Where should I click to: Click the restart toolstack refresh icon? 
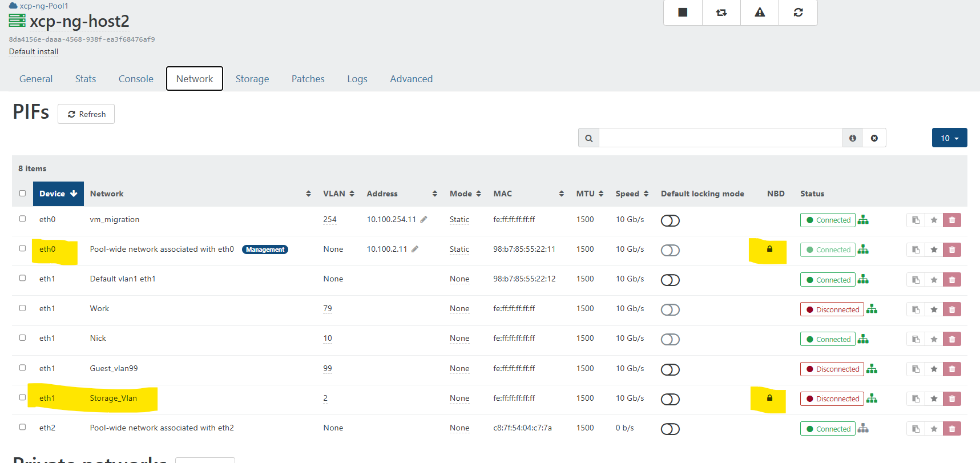pyautogui.click(x=798, y=13)
